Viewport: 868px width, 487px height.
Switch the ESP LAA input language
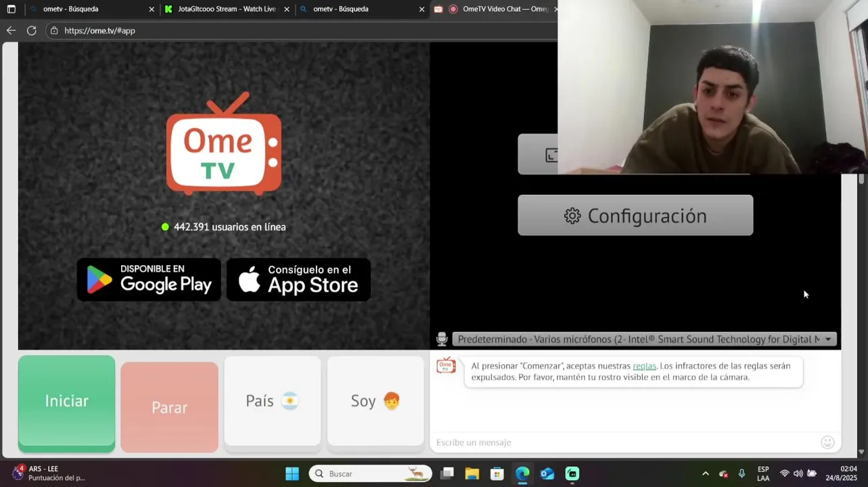pos(763,473)
